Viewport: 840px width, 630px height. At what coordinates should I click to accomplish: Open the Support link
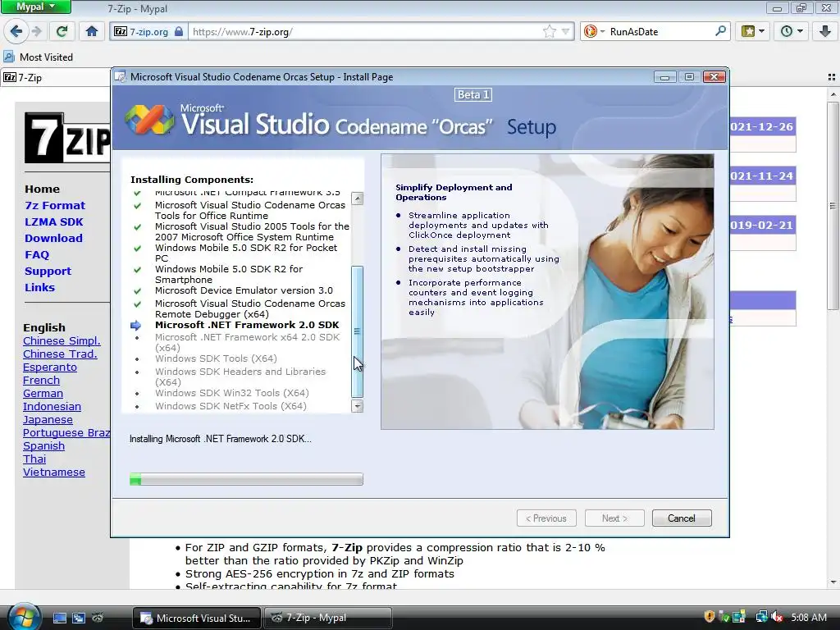[x=48, y=271]
